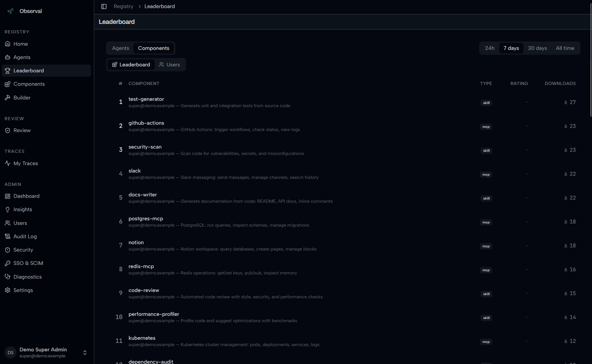Click the Users people icon in sidebar
The width and height of the screenshot is (592, 364).
pos(7,223)
